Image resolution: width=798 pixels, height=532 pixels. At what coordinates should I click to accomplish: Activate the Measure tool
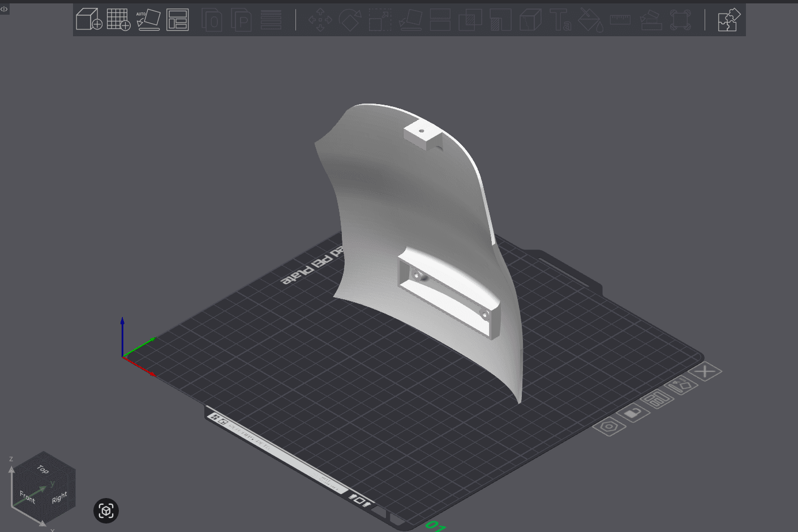(x=620, y=20)
